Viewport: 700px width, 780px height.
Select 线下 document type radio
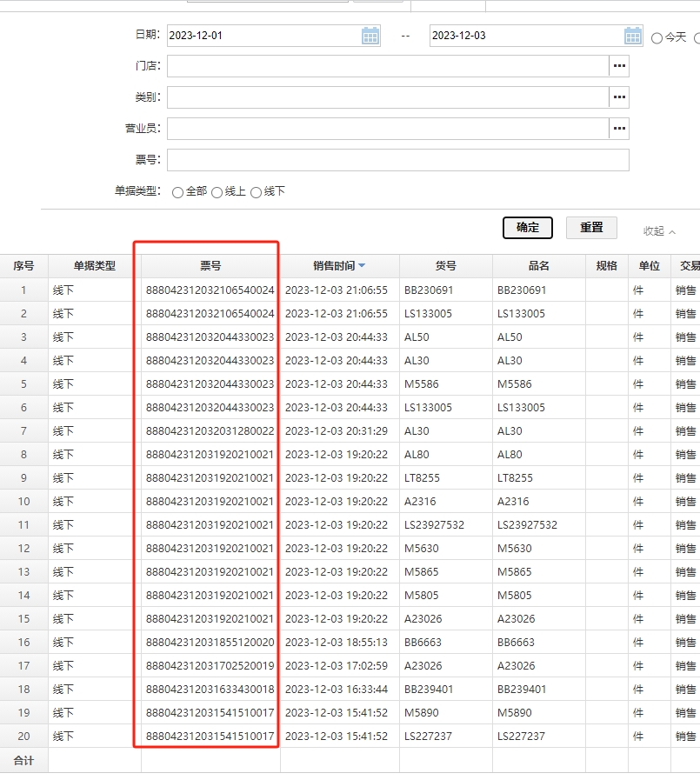(257, 192)
